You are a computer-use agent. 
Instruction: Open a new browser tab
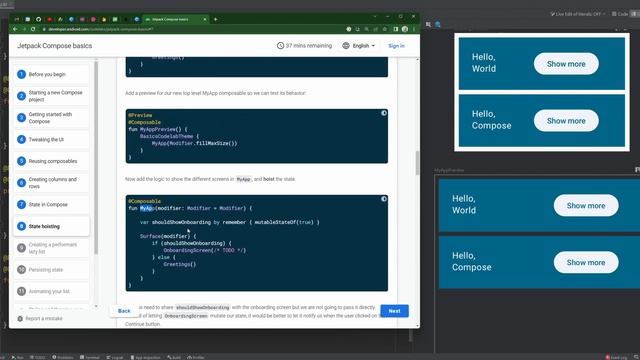(216, 19)
